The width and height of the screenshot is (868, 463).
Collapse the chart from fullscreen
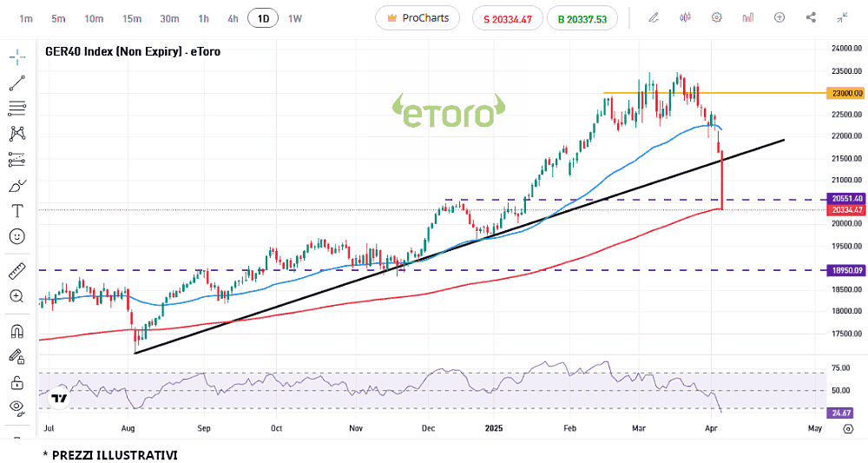[x=843, y=17]
